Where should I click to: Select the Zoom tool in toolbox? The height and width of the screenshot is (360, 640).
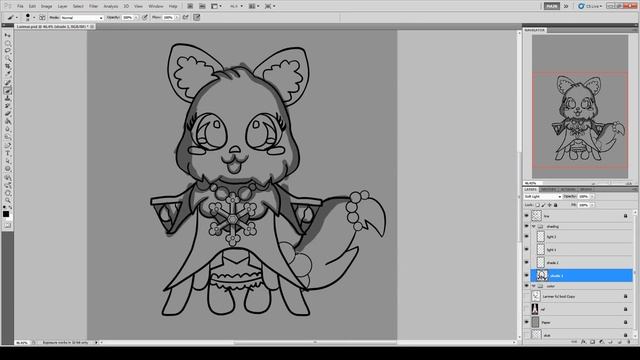point(7,200)
